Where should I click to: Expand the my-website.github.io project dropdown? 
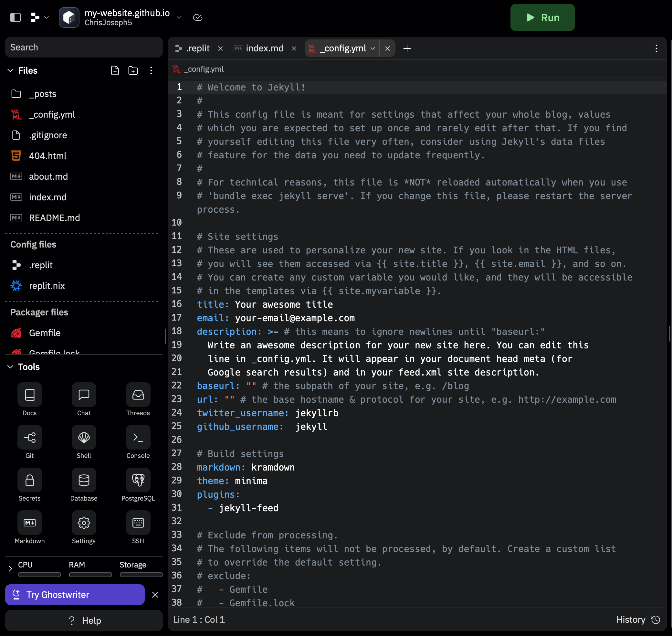pos(179,17)
